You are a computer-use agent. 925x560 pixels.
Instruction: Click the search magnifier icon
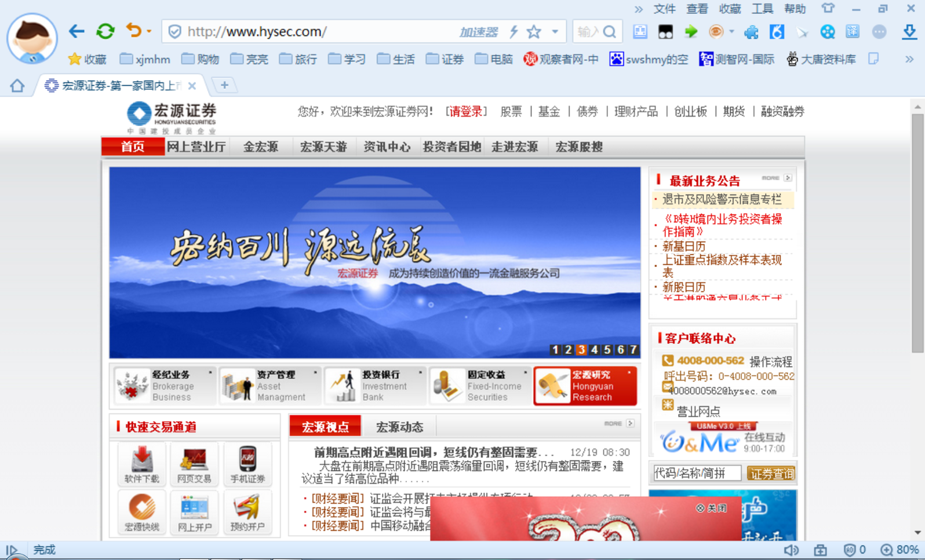click(609, 32)
